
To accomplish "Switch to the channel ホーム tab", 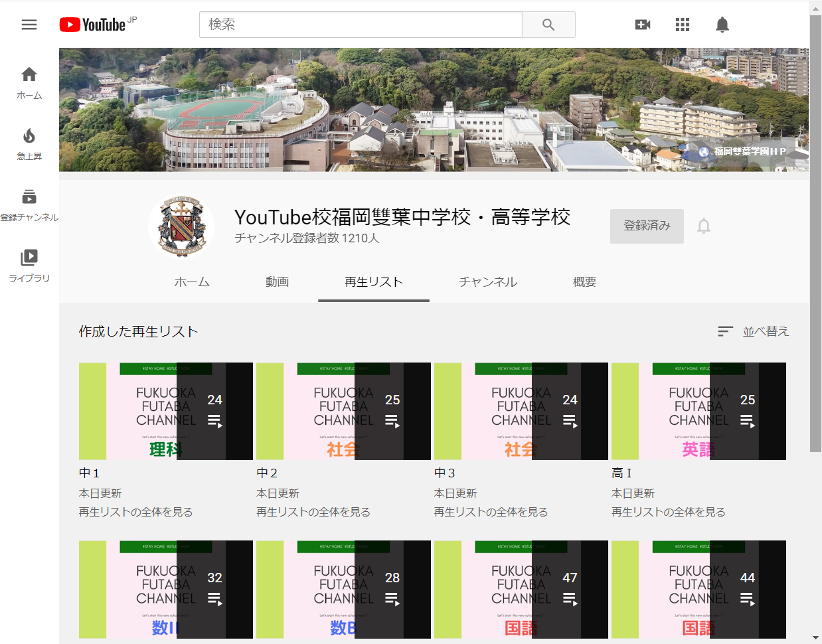I will pos(192,282).
